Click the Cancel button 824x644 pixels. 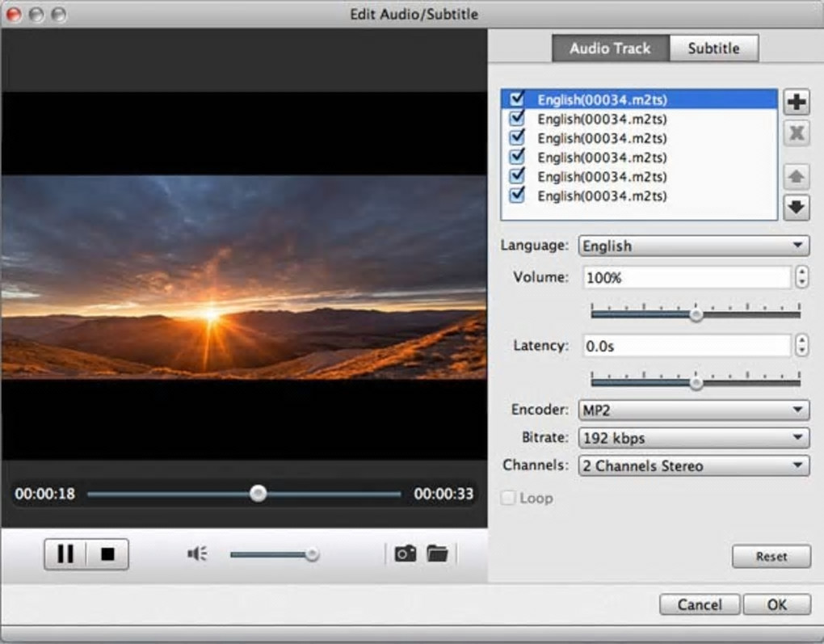pos(700,604)
